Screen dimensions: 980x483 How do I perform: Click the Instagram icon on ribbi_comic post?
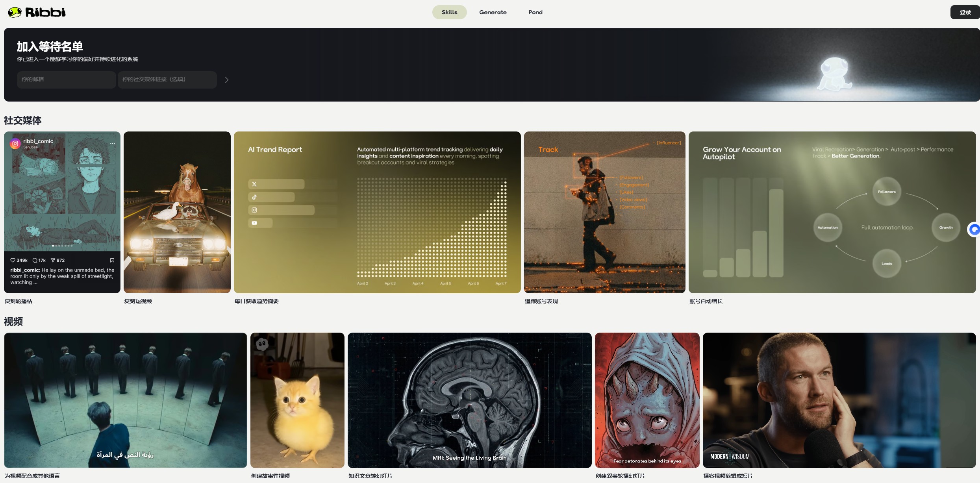pos(15,144)
